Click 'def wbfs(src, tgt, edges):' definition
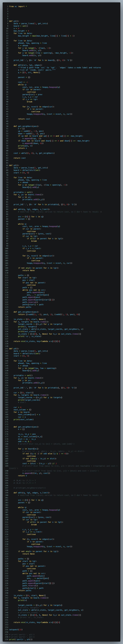The image size is (123, 644). (28, 65)
